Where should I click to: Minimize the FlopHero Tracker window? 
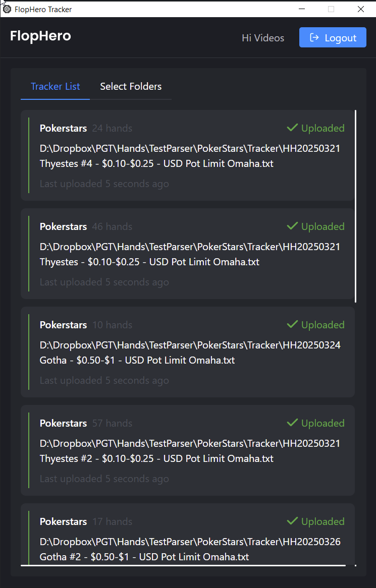(x=302, y=9)
